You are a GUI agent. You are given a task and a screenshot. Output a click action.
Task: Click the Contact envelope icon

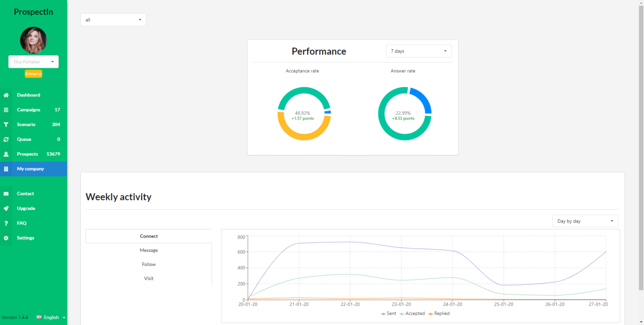tap(6, 194)
